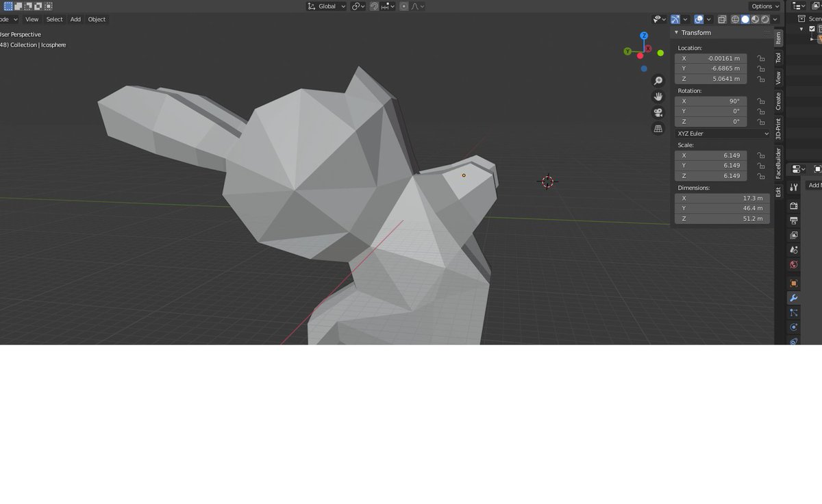Click the Dimensions Y 46.4 m field

click(722, 208)
